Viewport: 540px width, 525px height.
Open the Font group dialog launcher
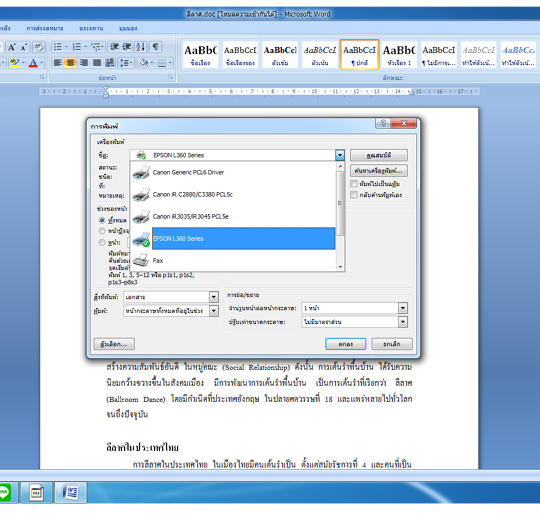tap(42, 78)
